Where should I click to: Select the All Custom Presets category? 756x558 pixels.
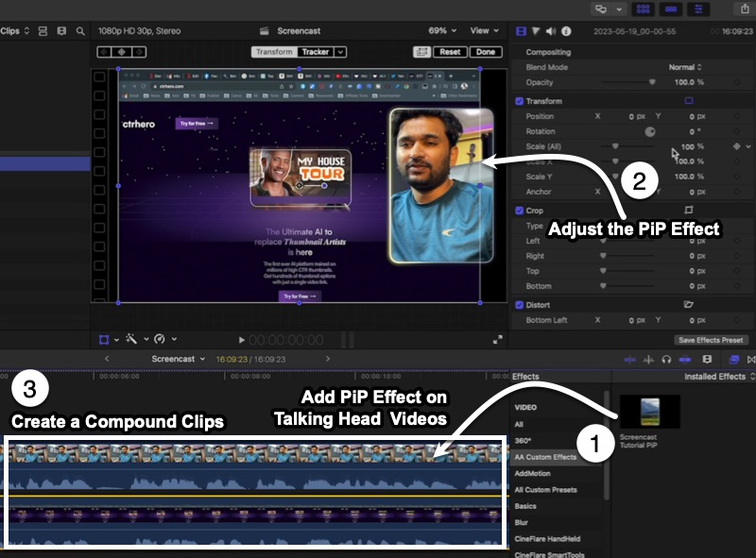click(545, 490)
